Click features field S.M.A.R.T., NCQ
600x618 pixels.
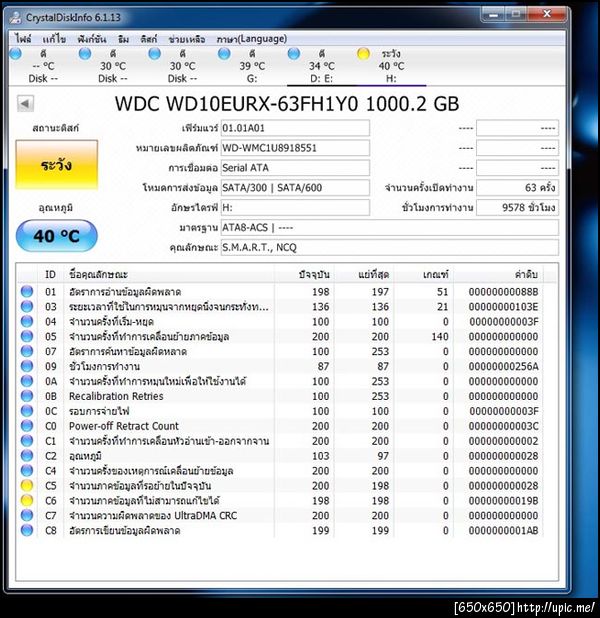[389, 248]
